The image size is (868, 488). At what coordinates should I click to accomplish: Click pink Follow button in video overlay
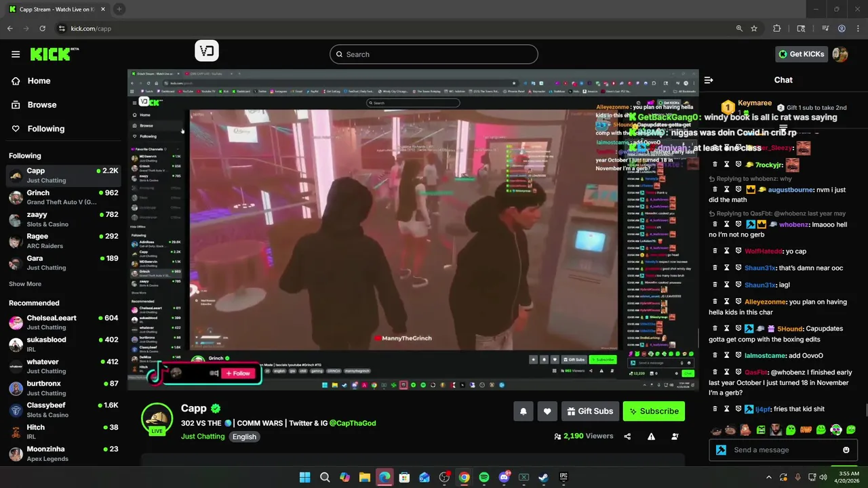pos(238,373)
